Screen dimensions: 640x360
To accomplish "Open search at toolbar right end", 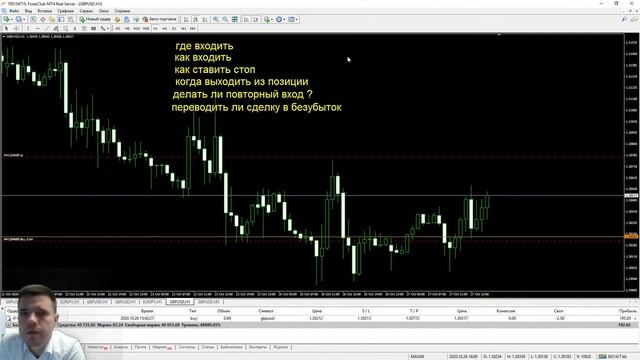I will tap(624, 19).
